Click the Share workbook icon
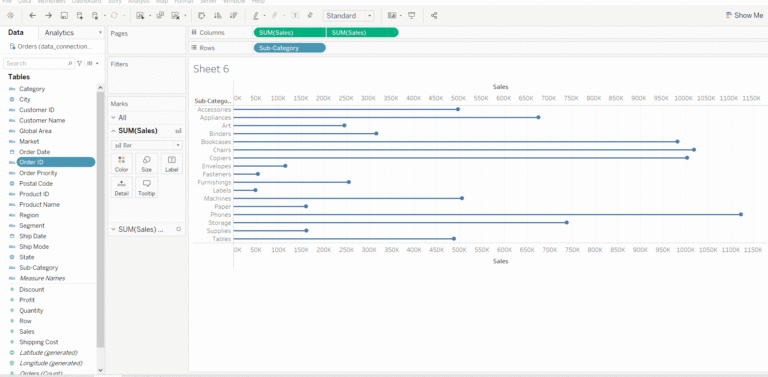768x377 pixels. click(434, 16)
